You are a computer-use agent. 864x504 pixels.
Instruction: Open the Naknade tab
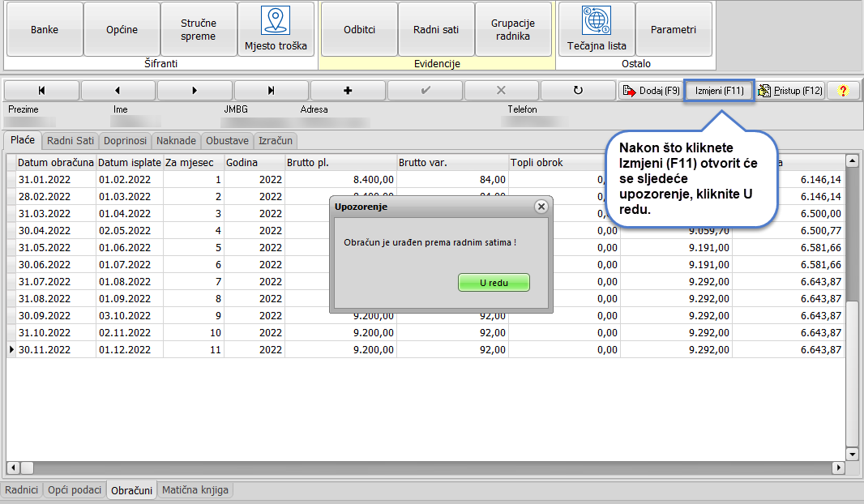click(176, 141)
